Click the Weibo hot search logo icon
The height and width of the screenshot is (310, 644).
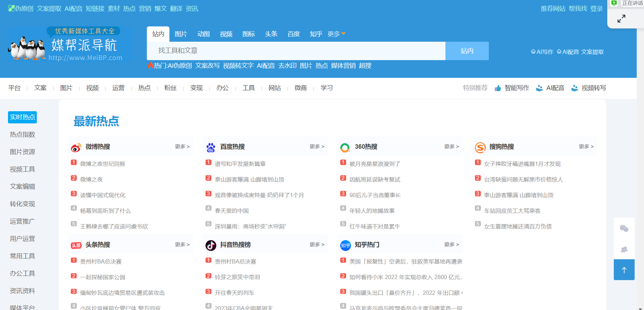point(76,148)
